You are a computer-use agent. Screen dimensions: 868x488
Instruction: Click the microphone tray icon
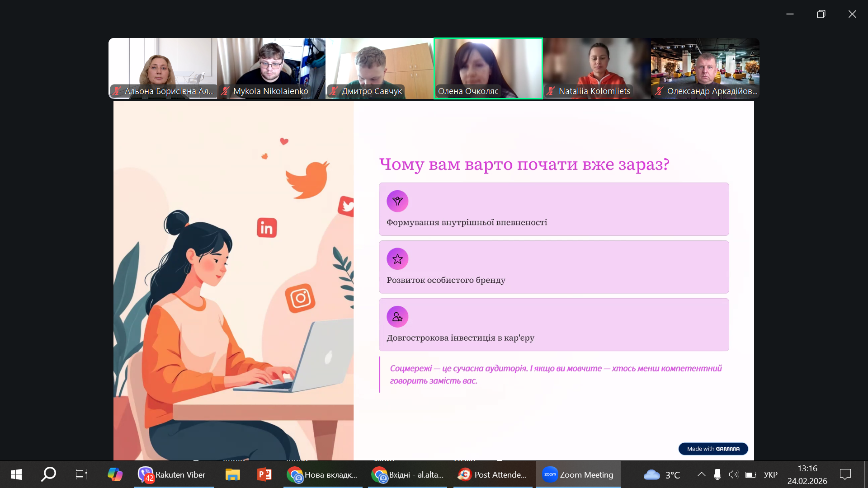click(717, 474)
